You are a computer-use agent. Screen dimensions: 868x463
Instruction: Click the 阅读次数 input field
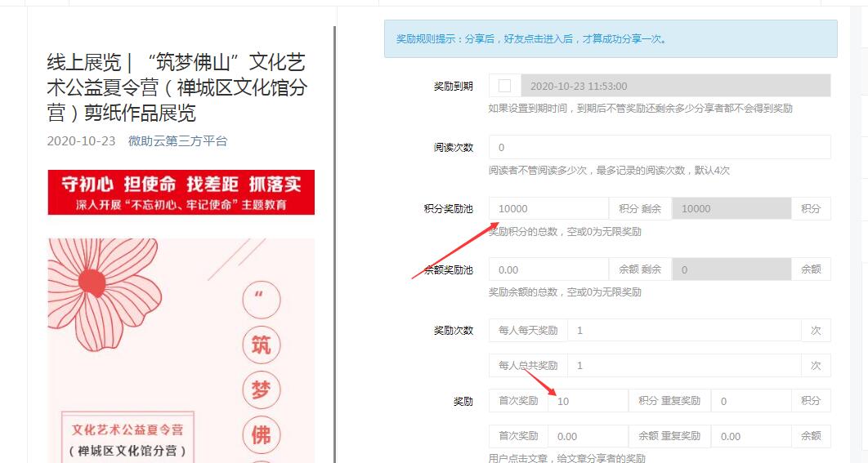tap(660, 147)
